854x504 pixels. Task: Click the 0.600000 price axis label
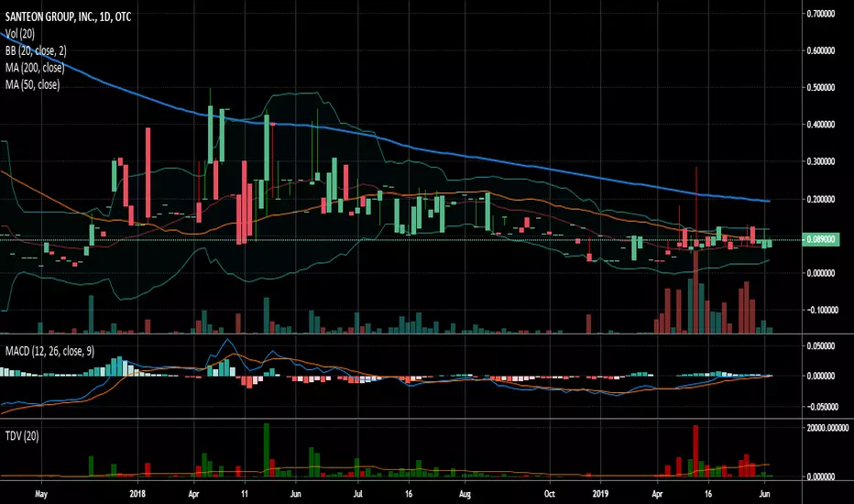(x=821, y=50)
